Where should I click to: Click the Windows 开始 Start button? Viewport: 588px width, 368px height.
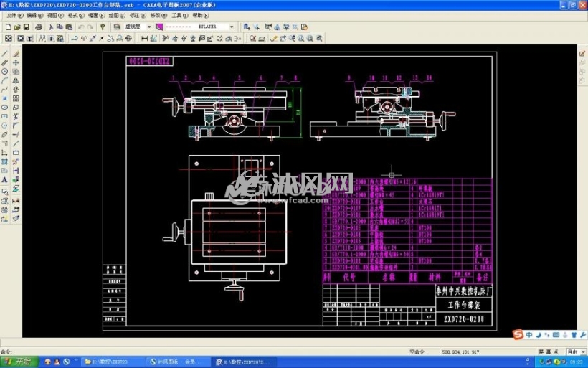pos(19,362)
